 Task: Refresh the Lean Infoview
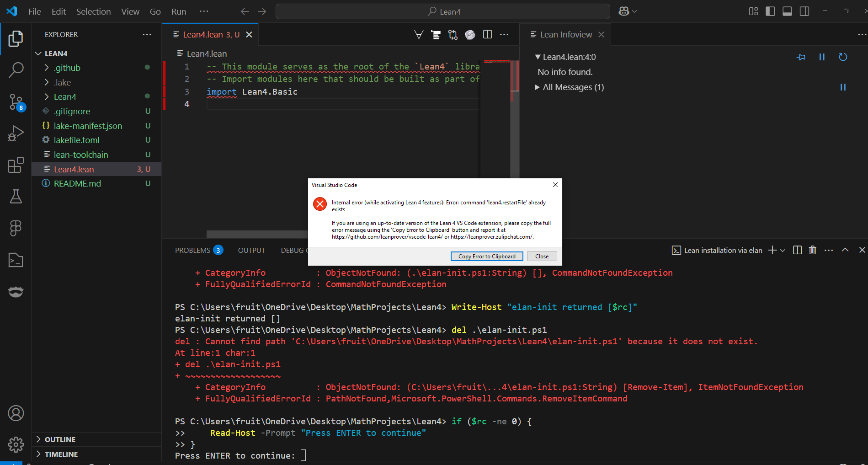coord(843,57)
